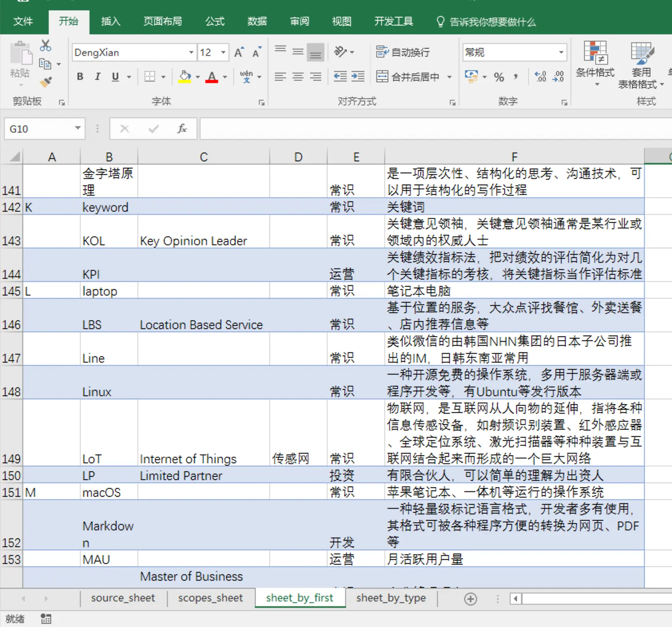Open the source_sheet worksheet tab
The width and height of the screenshot is (672, 627).
[123, 598]
